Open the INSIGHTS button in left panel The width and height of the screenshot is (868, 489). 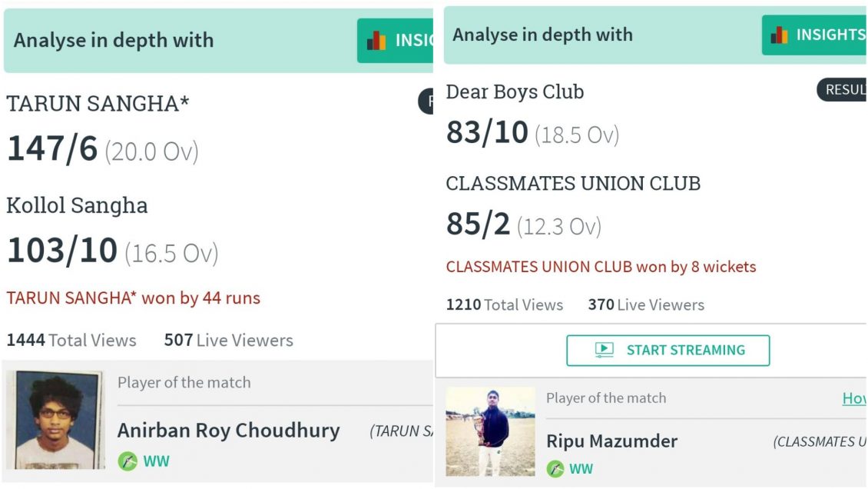396,41
